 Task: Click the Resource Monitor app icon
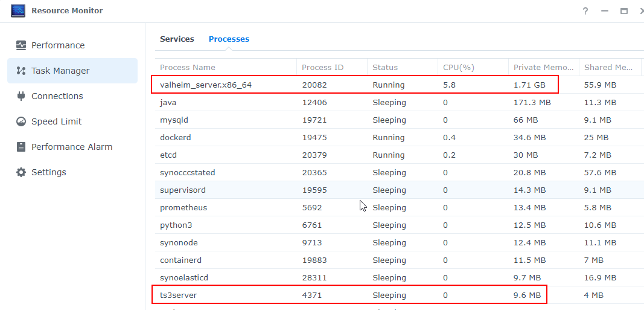pyautogui.click(x=18, y=11)
